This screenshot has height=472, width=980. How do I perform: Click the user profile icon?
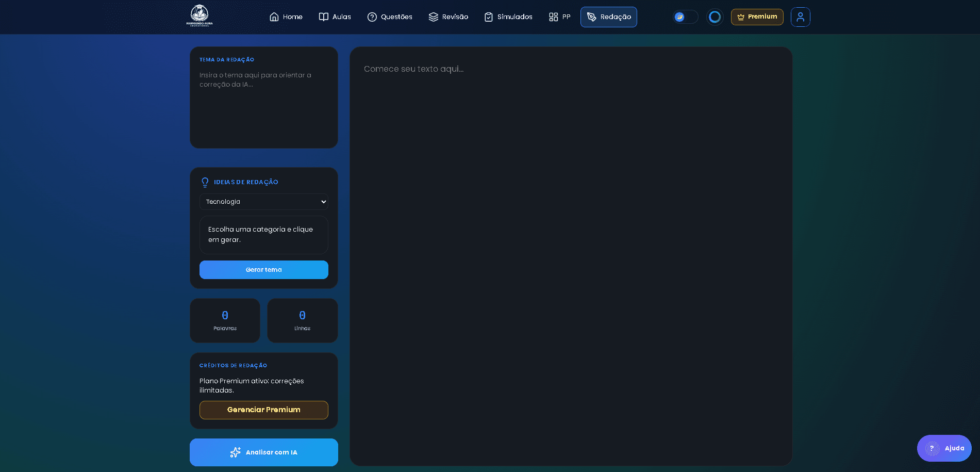coord(800,17)
